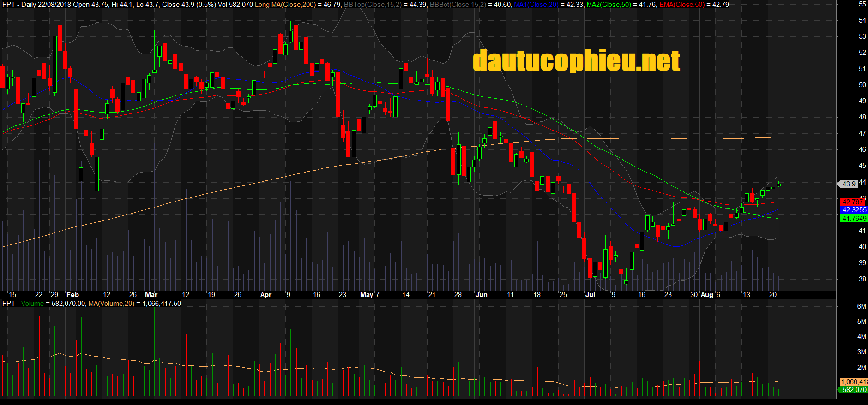This screenshot has height=405, width=868.
Task: Select the red EMA(Close,50) legend label
Action: pyautogui.click(x=682, y=5)
